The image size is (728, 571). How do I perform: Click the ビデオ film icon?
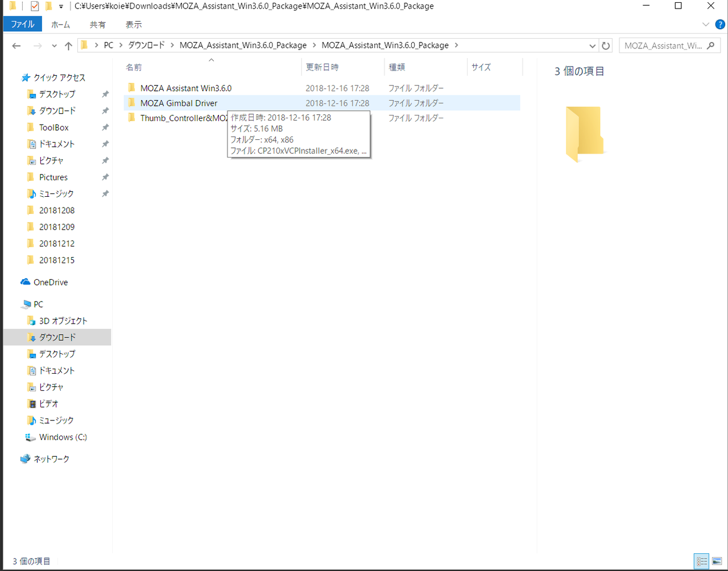point(32,404)
